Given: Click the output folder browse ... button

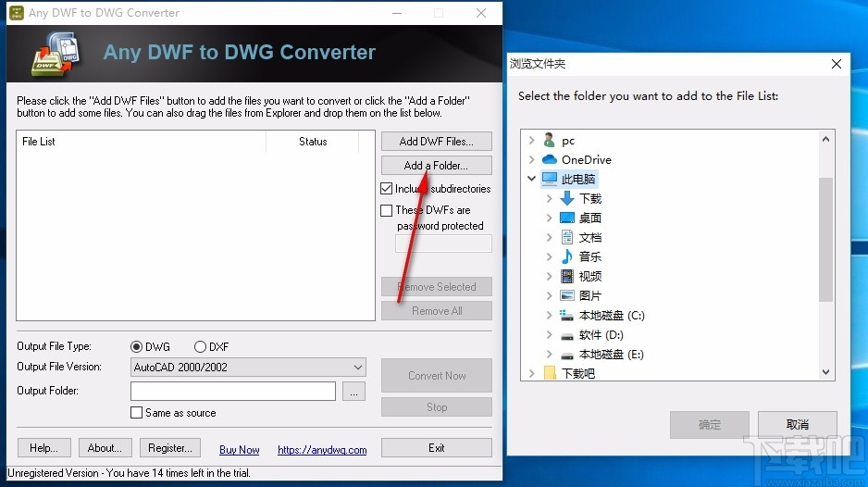Looking at the screenshot, I should pos(353,391).
